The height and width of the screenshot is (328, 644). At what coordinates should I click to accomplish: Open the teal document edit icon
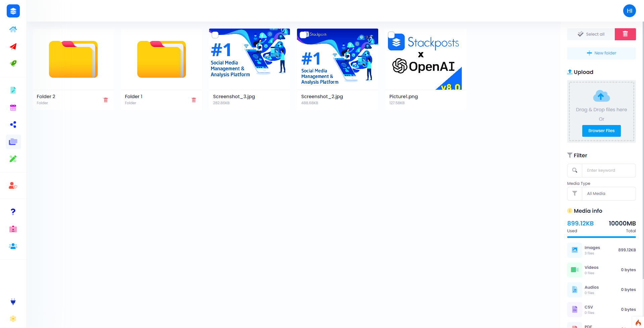pos(13,90)
